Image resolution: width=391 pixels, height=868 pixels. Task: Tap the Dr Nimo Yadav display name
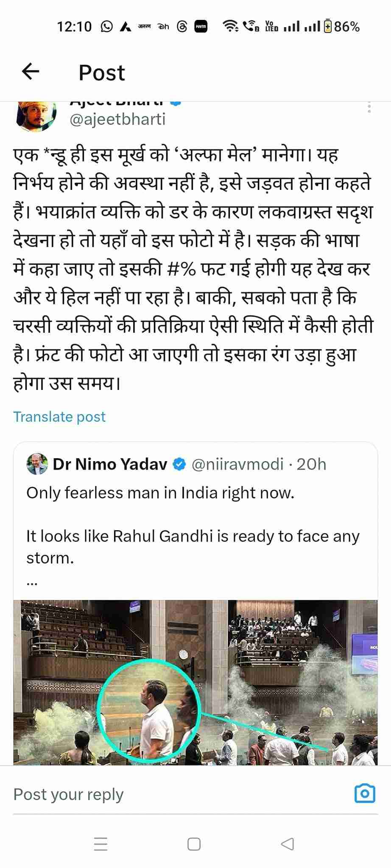[x=110, y=465]
